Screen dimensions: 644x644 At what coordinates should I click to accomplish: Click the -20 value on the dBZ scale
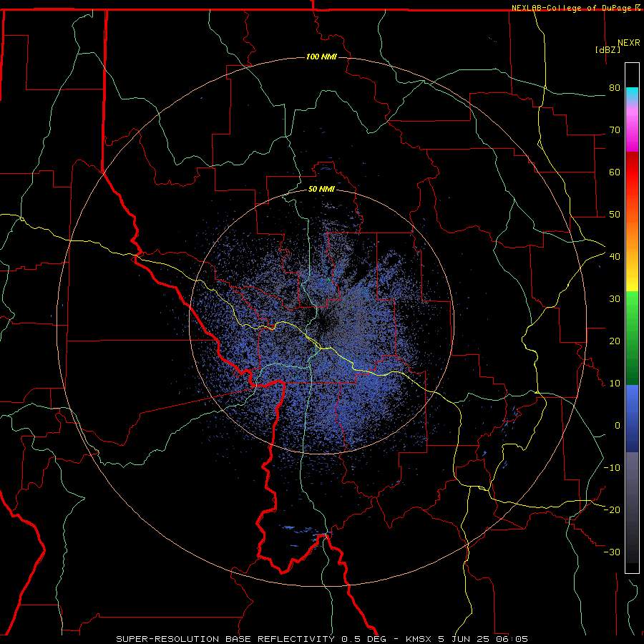point(612,510)
